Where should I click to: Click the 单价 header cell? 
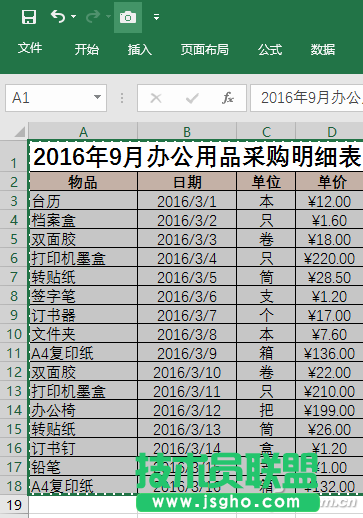tap(329, 182)
